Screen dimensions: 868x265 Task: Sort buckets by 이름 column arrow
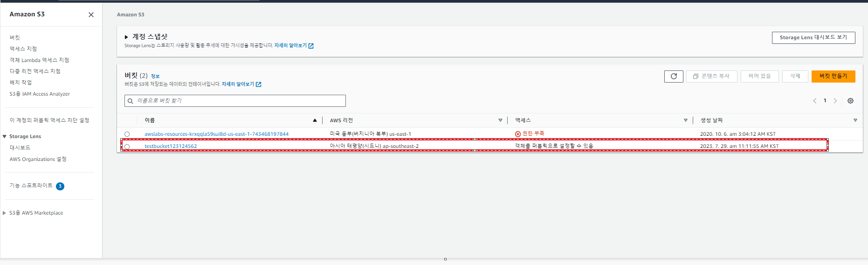[x=315, y=120]
